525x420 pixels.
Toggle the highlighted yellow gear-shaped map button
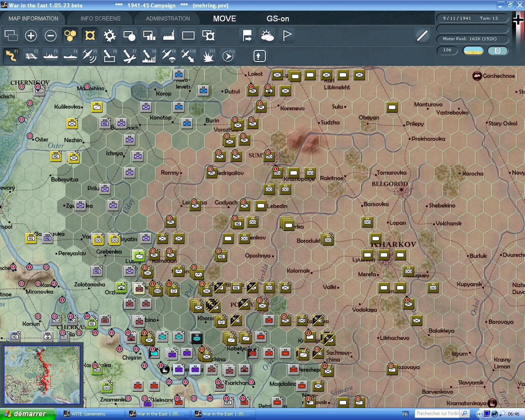point(90,36)
